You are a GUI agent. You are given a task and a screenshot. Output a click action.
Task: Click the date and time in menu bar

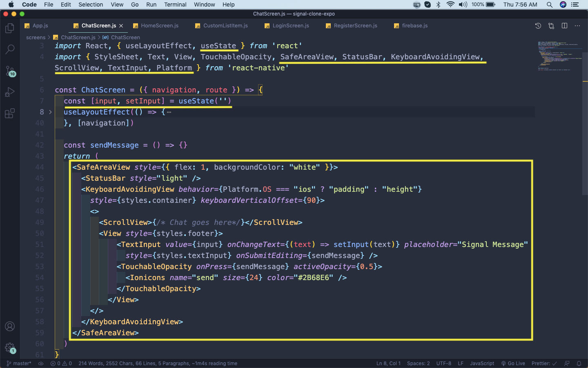coord(520,4)
